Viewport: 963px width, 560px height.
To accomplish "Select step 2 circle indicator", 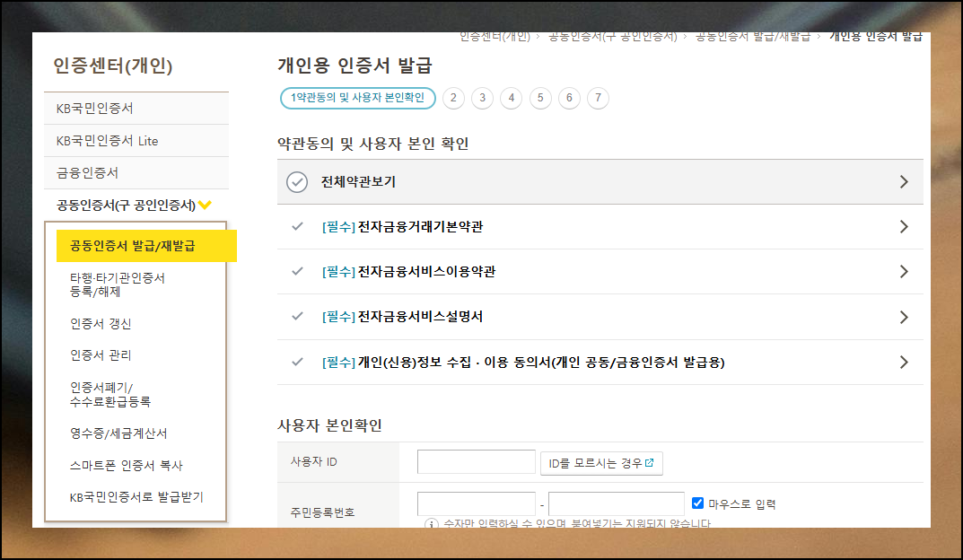I will [x=453, y=98].
